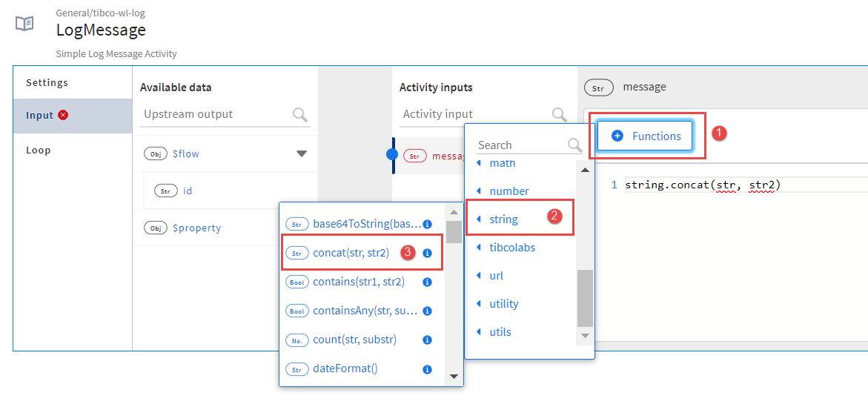Click info icon next to concat function
Image resolution: width=868 pixels, height=410 pixels.
(x=427, y=253)
